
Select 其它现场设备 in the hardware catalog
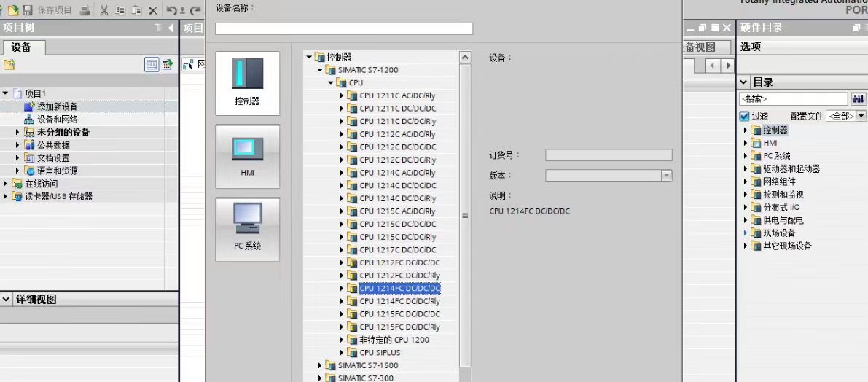click(x=787, y=246)
